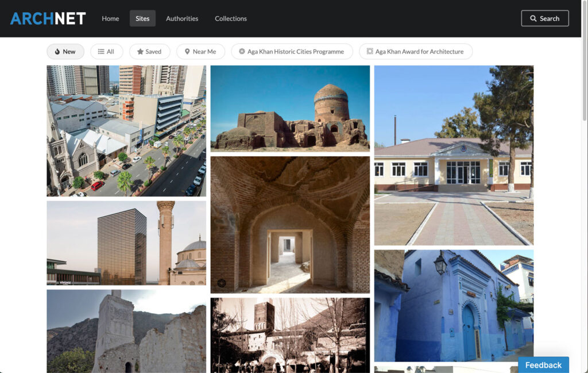Click the magnifying glass icon in Search
The width and height of the screenshot is (588, 373).
tap(532, 18)
